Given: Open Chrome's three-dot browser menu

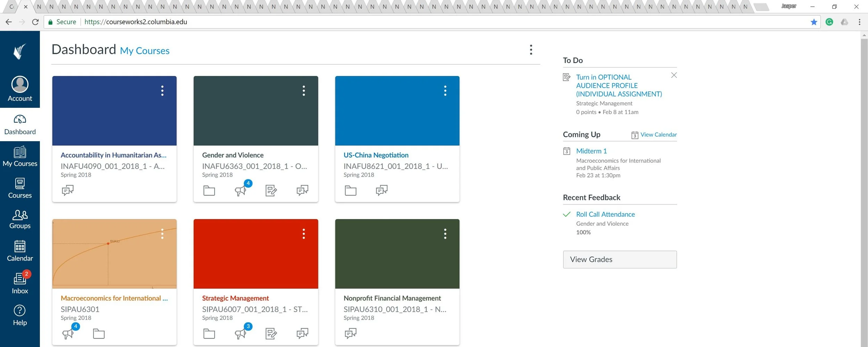Looking at the screenshot, I should coord(859,22).
